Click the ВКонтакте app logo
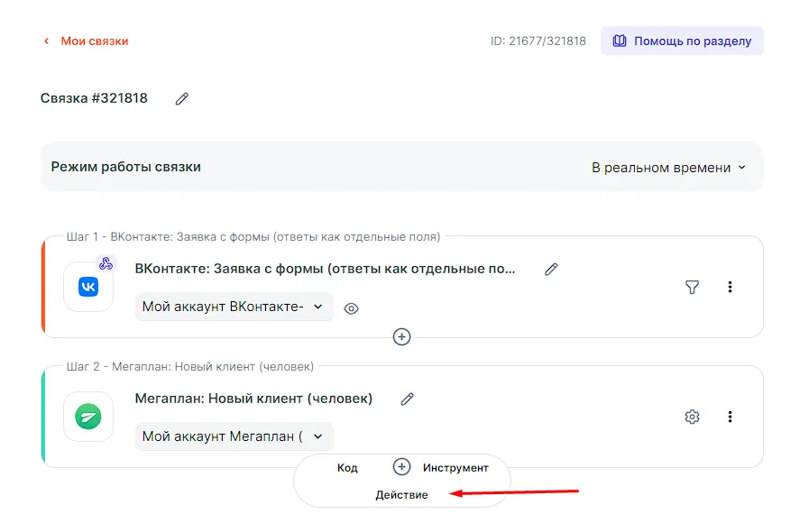Viewport: 809px width, 532px height. pos(88,287)
